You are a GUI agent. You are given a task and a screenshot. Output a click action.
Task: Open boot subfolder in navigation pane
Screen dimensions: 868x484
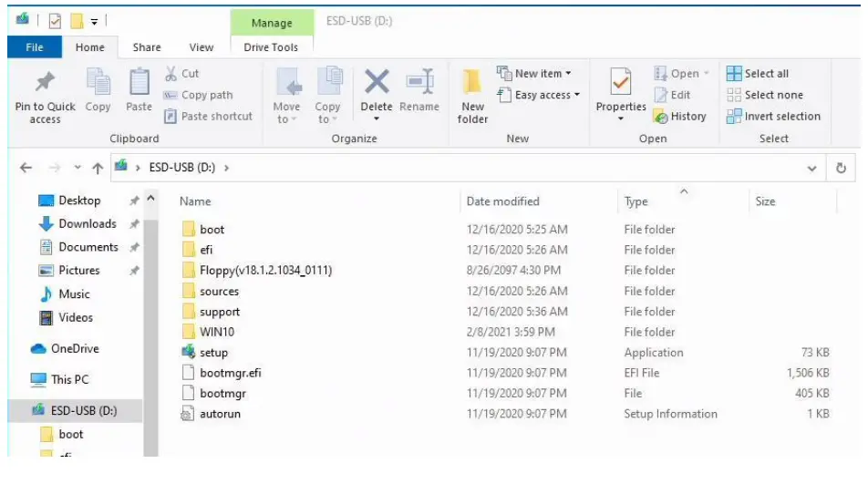click(70, 434)
